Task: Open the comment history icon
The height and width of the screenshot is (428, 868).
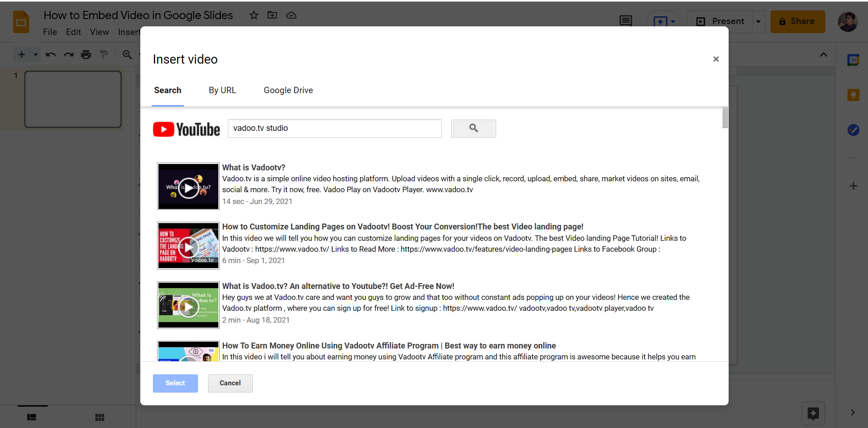Action: click(626, 21)
